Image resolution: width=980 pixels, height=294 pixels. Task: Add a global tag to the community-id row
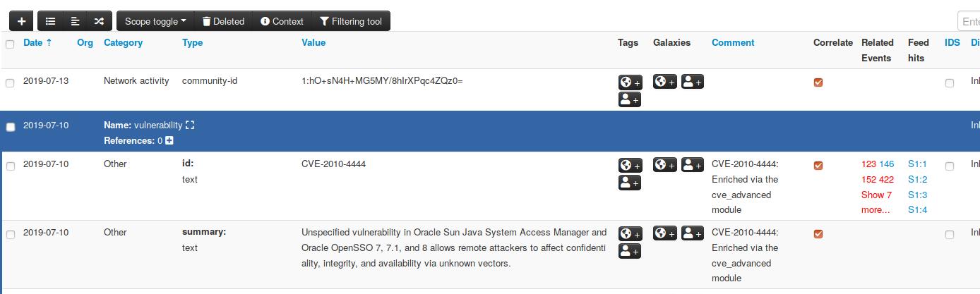(x=630, y=82)
